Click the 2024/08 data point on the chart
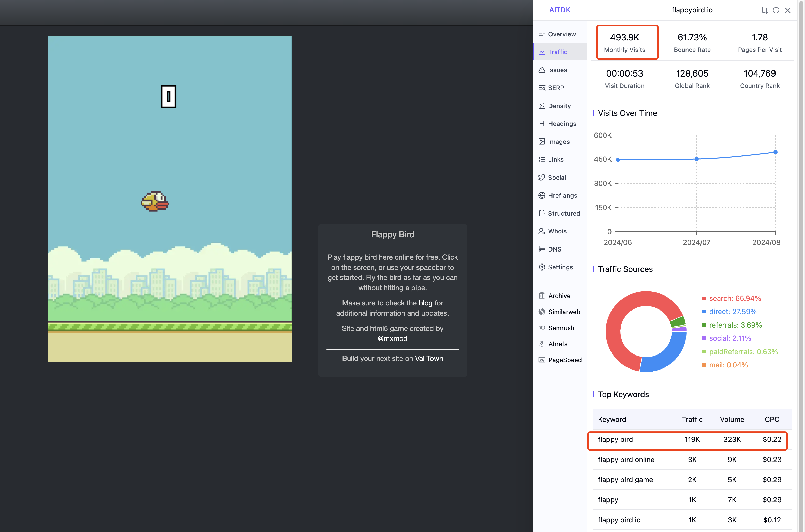 pos(775,152)
